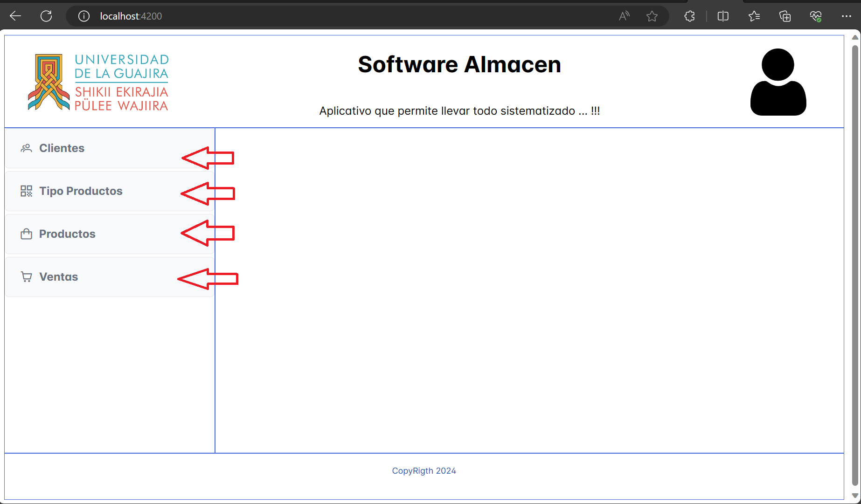Open the browser extensions icon
861x504 pixels.
pyautogui.click(x=689, y=16)
